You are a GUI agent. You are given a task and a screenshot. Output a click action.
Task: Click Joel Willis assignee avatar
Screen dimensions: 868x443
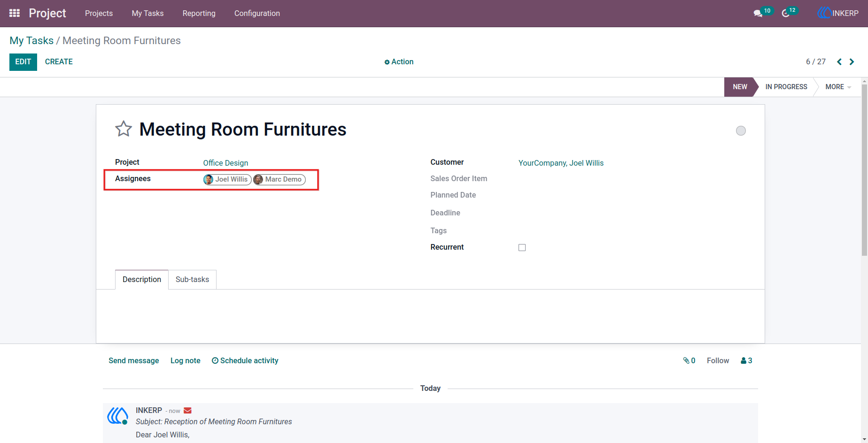point(209,180)
